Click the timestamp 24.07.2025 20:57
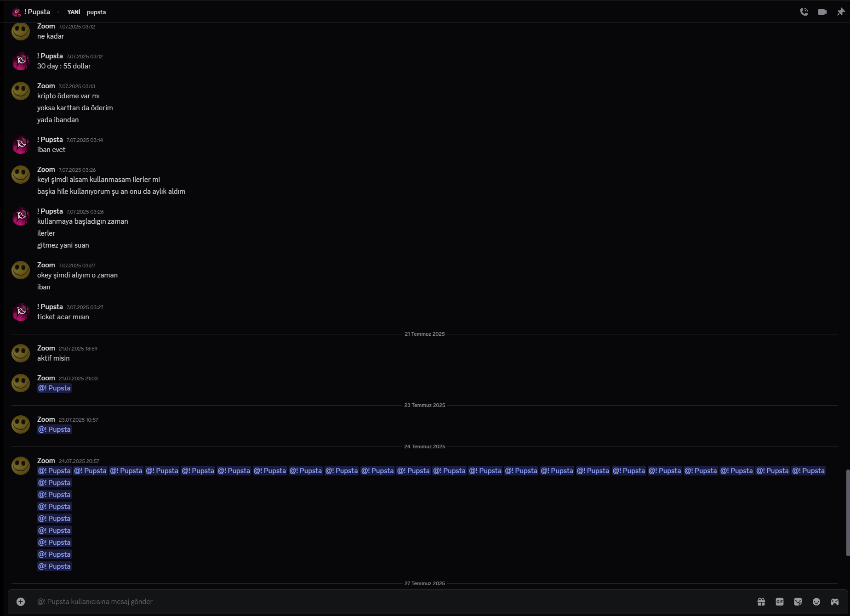Screen dimensions: 850x616 pos(79,461)
